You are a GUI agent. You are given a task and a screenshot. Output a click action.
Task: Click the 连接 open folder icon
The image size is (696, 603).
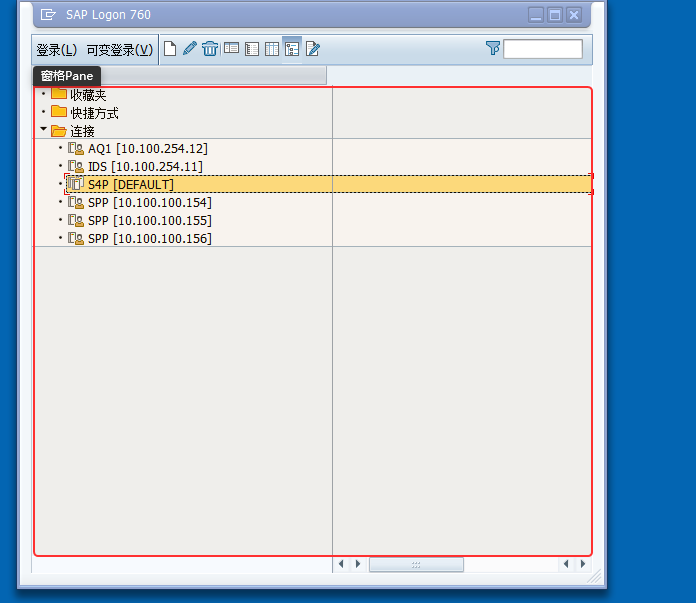coord(59,131)
